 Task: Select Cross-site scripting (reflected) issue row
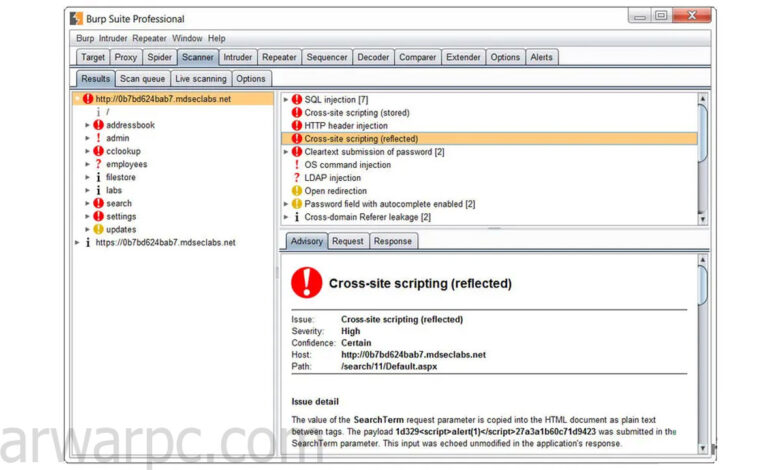pyautogui.click(x=489, y=139)
